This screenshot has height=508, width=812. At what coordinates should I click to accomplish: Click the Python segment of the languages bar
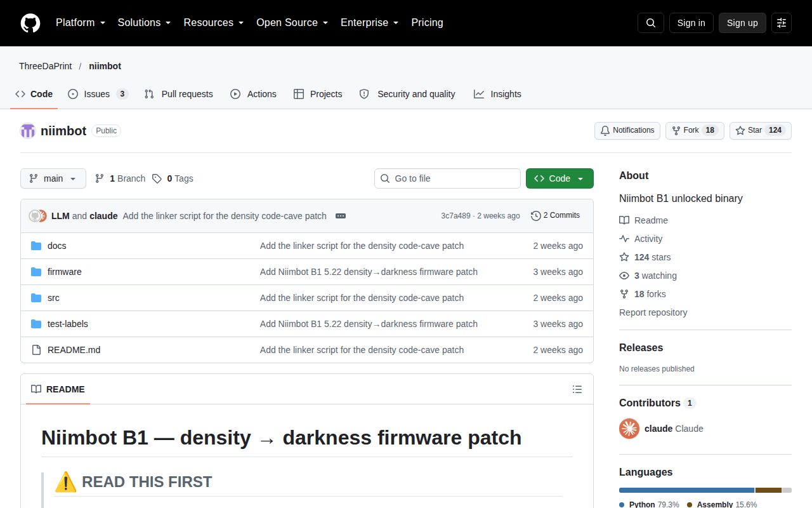pyautogui.click(x=686, y=490)
